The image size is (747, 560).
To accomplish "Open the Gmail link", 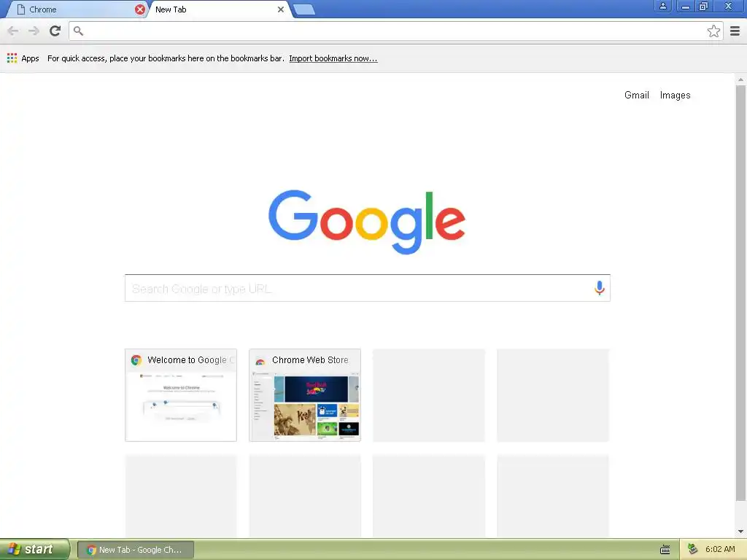I will point(636,96).
